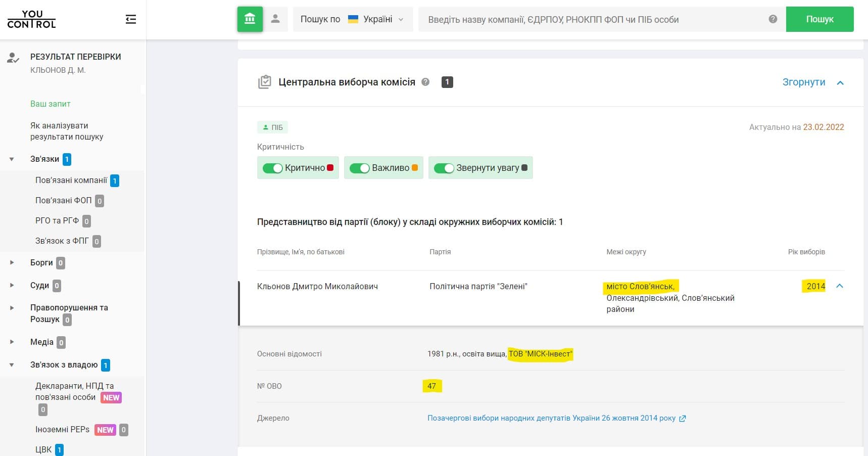Screen dimensions: 868x456
Task: Collapse the Кльонов Дмитро Миколайович row chevron
Action: [840, 286]
